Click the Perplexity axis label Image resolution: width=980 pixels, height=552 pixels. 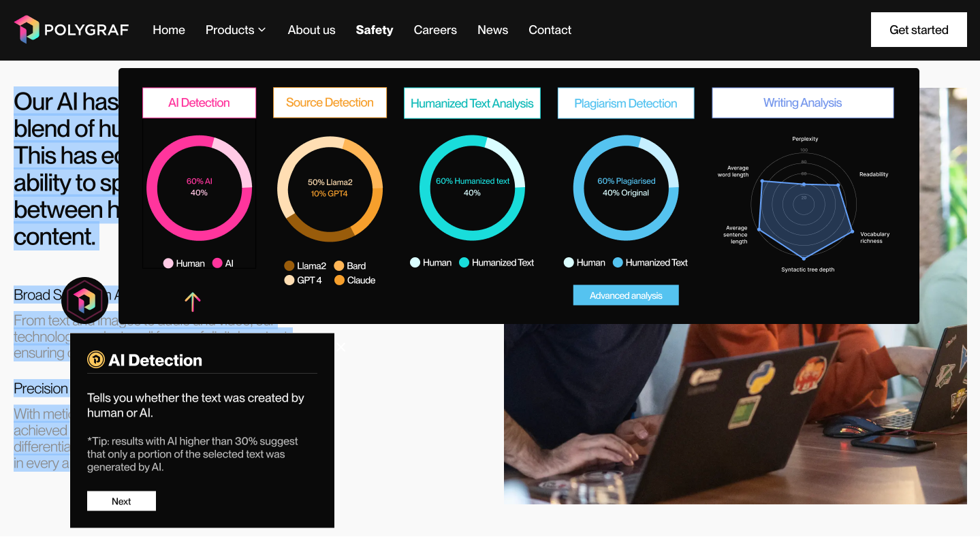(805, 139)
